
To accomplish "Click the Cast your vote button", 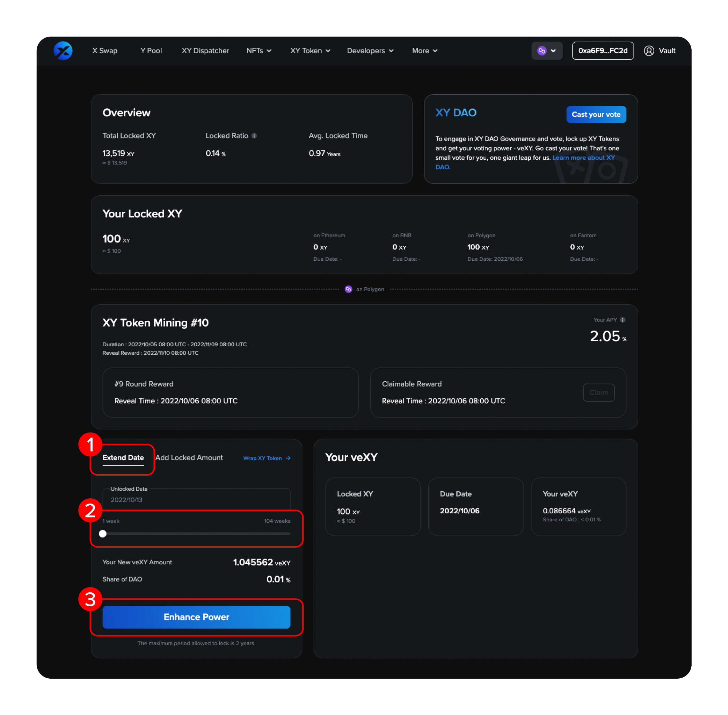I will pos(596,115).
